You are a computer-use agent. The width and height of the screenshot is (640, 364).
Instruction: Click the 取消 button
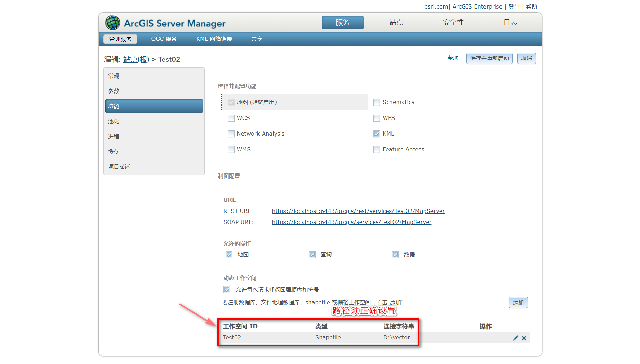coord(526,58)
